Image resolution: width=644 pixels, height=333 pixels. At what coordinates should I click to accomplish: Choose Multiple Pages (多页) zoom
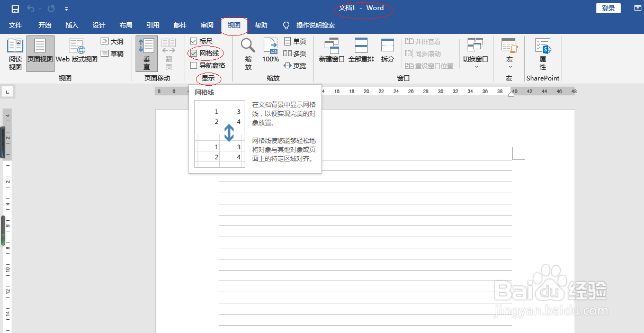point(295,53)
